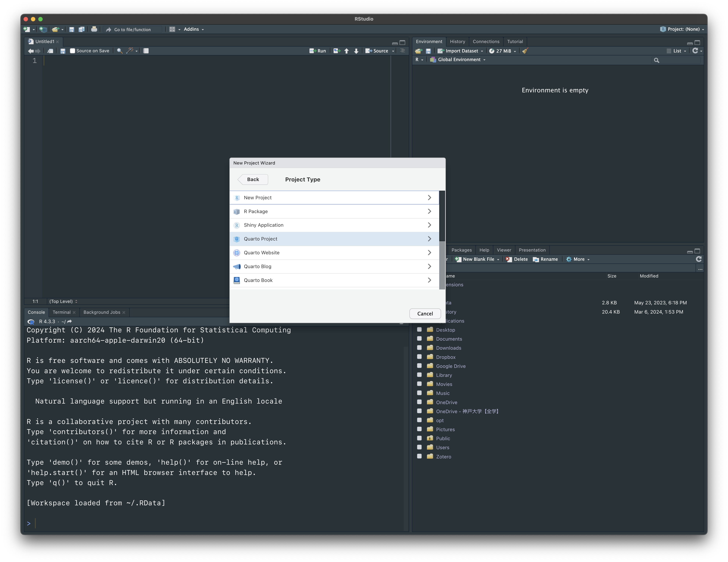Click the find/replace magnifier icon
This screenshot has height=562, width=728.
[x=119, y=51]
